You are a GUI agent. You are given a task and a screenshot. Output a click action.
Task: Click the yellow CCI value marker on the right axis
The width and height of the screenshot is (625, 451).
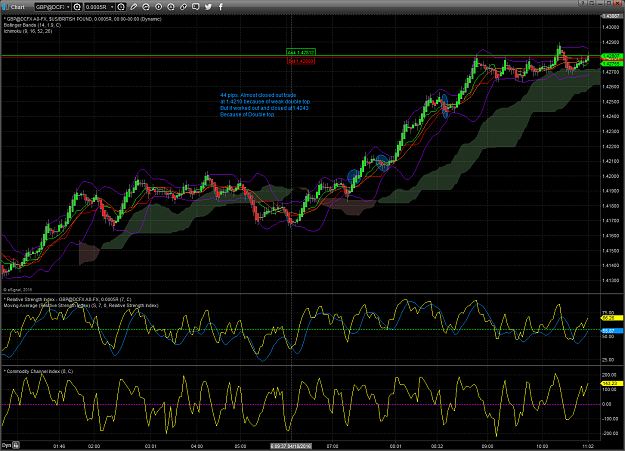coord(611,383)
